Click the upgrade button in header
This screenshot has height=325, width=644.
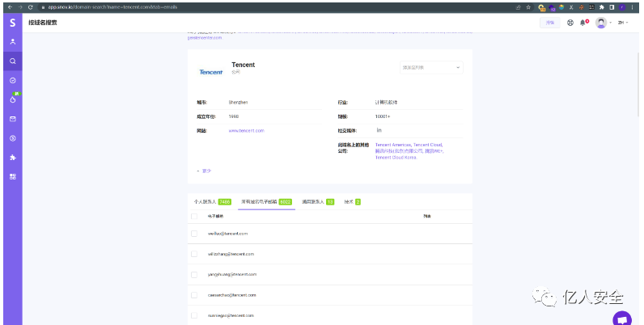[x=549, y=23]
